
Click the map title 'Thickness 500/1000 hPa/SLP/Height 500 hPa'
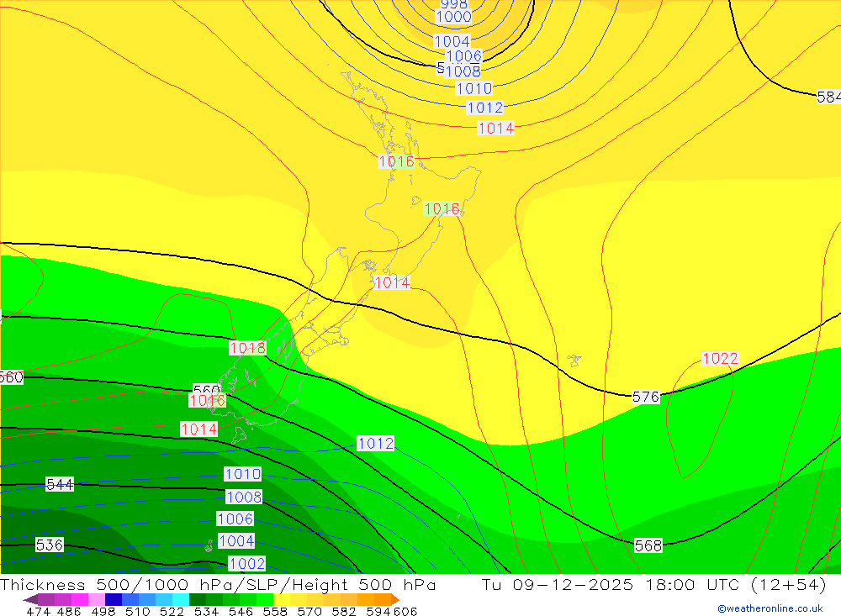pyautogui.click(x=218, y=585)
